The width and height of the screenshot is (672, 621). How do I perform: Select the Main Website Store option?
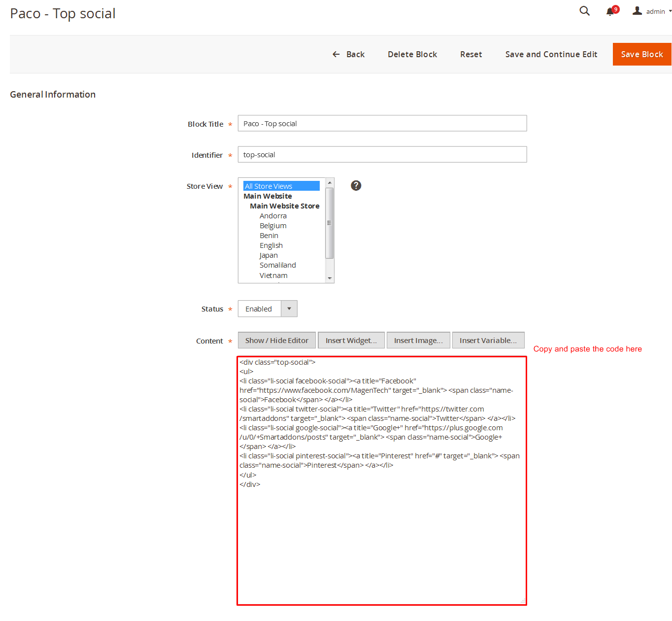(284, 206)
